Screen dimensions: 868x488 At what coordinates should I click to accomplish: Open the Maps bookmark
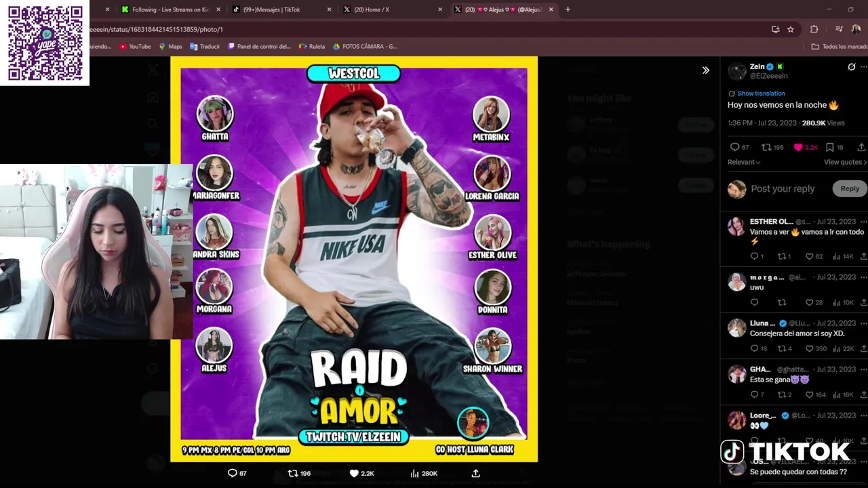click(x=170, y=47)
